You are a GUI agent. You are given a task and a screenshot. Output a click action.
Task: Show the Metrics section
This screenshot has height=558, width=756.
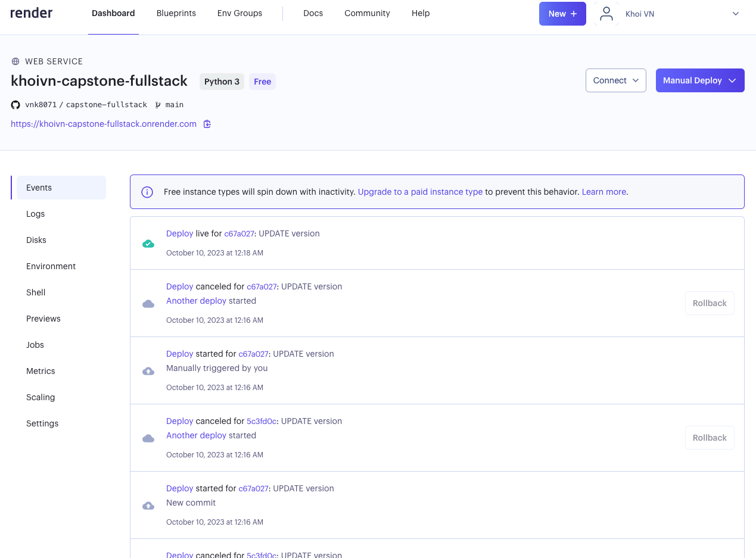pos(41,371)
